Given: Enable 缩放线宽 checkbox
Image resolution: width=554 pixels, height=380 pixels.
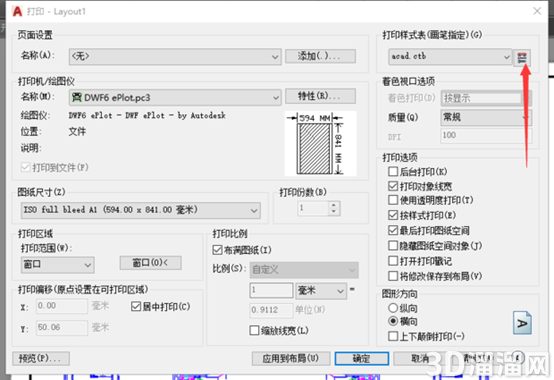Looking at the screenshot, I should click(x=254, y=331).
